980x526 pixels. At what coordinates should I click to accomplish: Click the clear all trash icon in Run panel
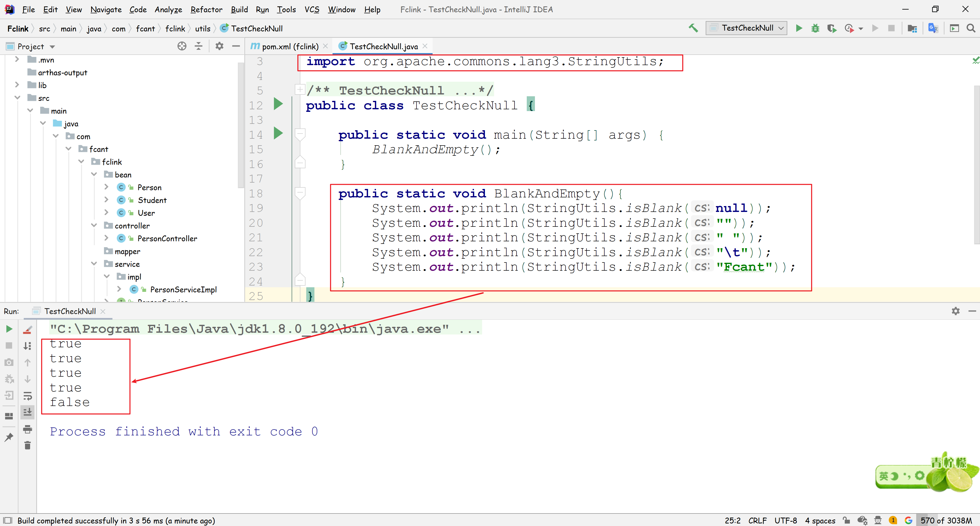[27, 445]
